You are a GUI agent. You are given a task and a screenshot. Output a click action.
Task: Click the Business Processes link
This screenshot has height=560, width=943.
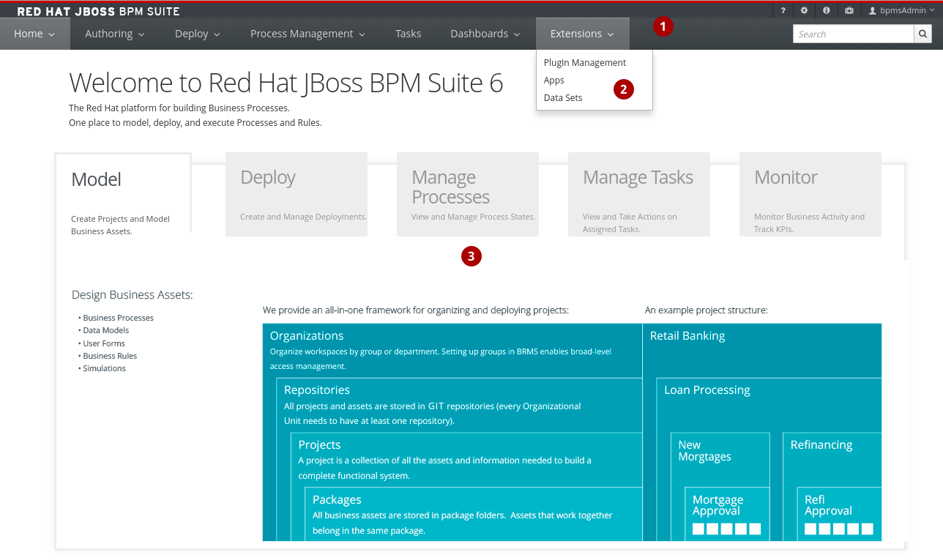pyautogui.click(x=118, y=318)
